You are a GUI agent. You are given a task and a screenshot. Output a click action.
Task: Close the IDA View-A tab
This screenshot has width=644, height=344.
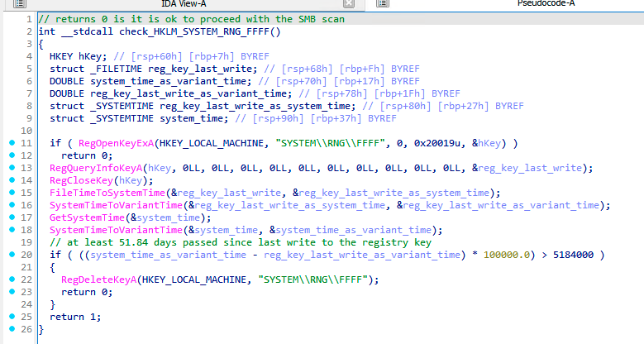click(349, 3)
